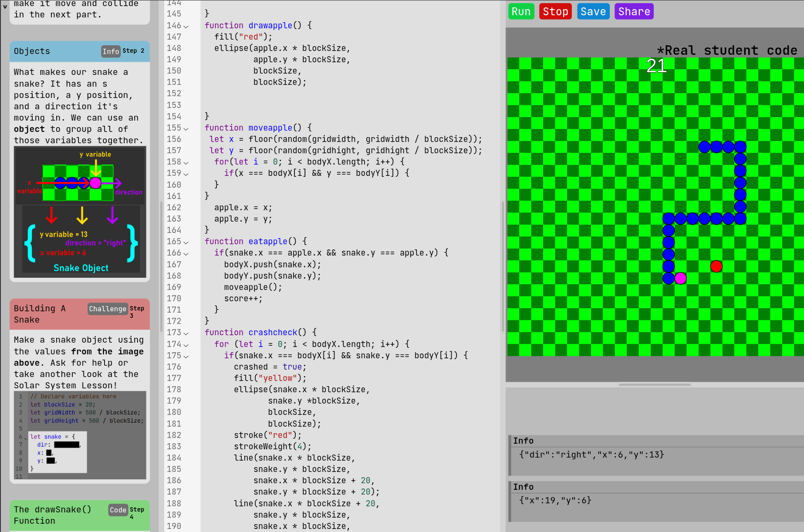
Task: Click 'bodyX.push(snake.x);' on line 167
Action: point(273,265)
